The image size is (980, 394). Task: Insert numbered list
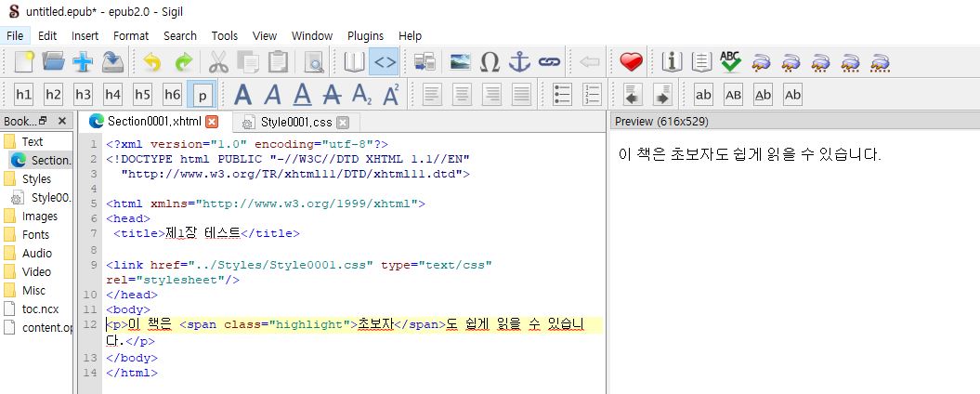(x=592, y=95)
